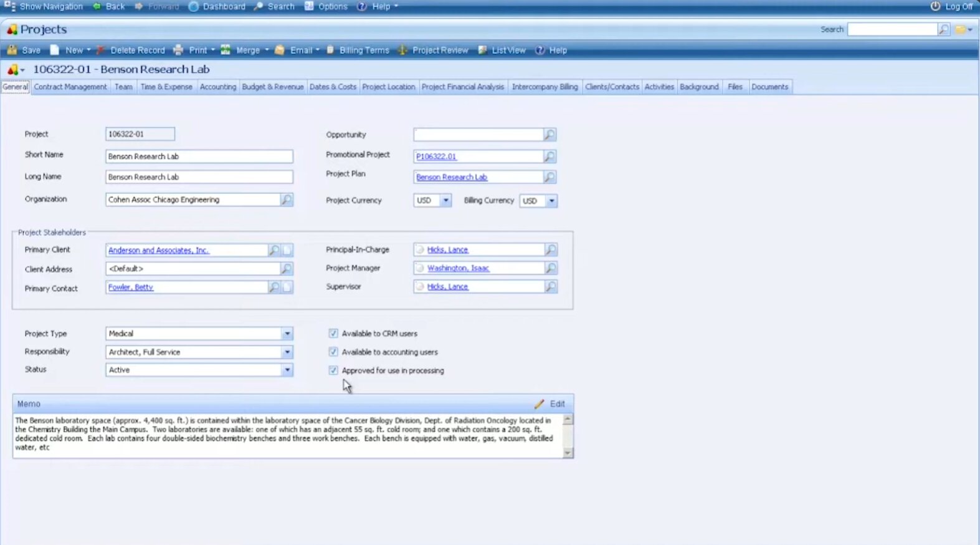Open Benson Research Lab project plan link
Screen dimensions: 980x545
452,177
